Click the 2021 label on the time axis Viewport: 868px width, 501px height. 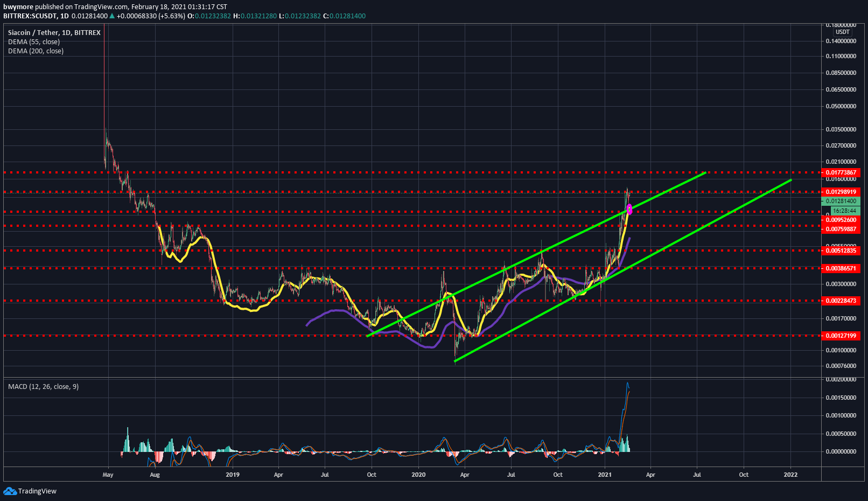[x=605, y=475]
